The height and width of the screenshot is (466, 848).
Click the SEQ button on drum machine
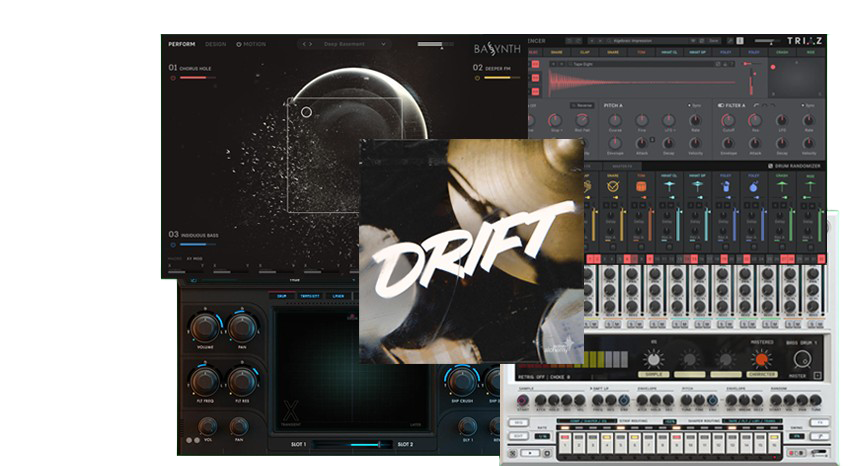518,423
